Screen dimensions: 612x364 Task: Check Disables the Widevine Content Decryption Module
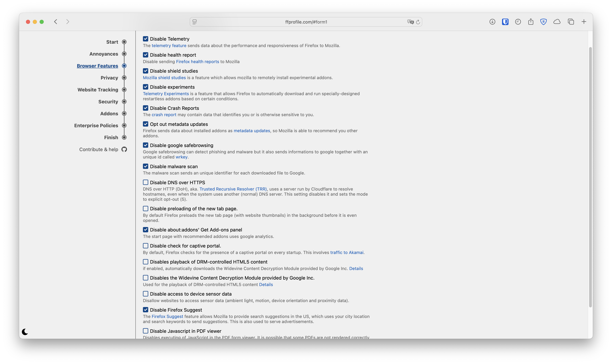coord(146,278)
